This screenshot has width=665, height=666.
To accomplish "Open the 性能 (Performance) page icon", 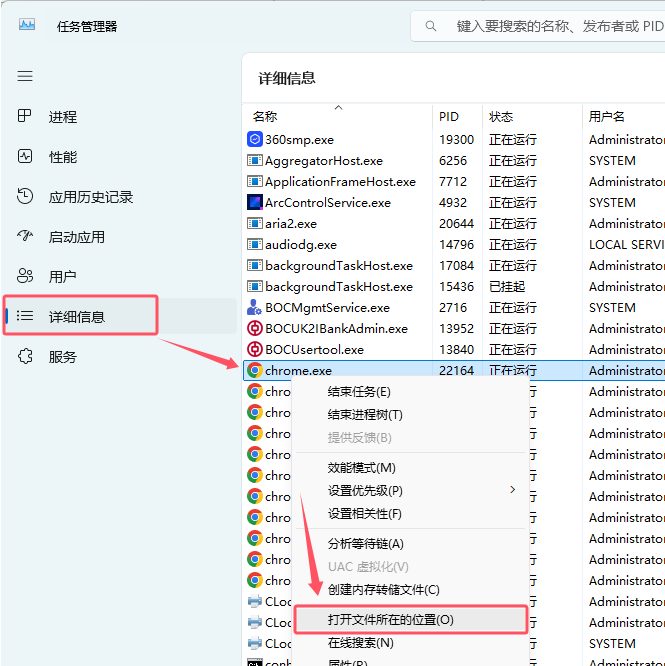I will [x=25, y=157].
